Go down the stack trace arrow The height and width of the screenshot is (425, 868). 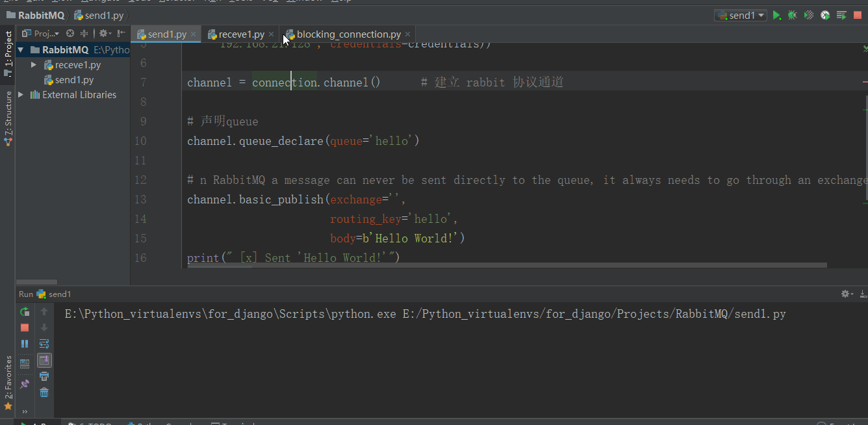(x=44, y=328)
